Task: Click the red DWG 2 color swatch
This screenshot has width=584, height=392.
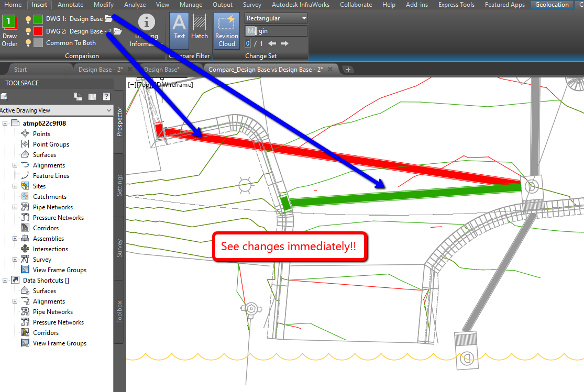Action: click(x=38, y=31)
